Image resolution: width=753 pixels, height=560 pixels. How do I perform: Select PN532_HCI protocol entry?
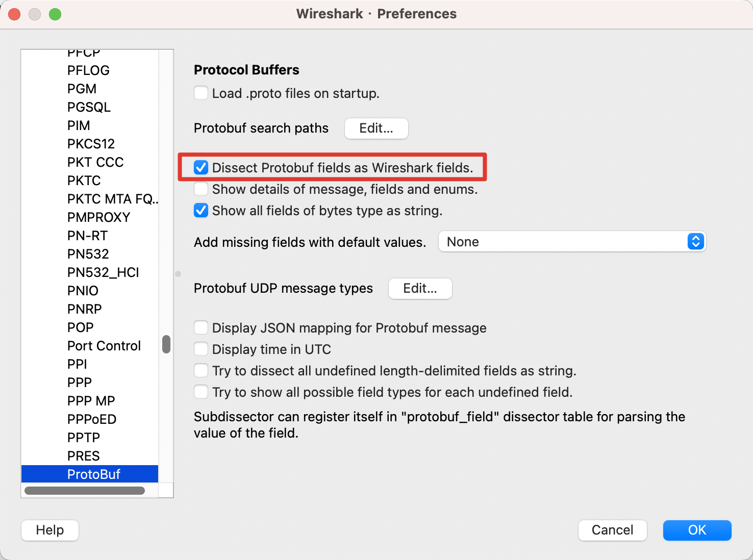[x=90, y=272]
